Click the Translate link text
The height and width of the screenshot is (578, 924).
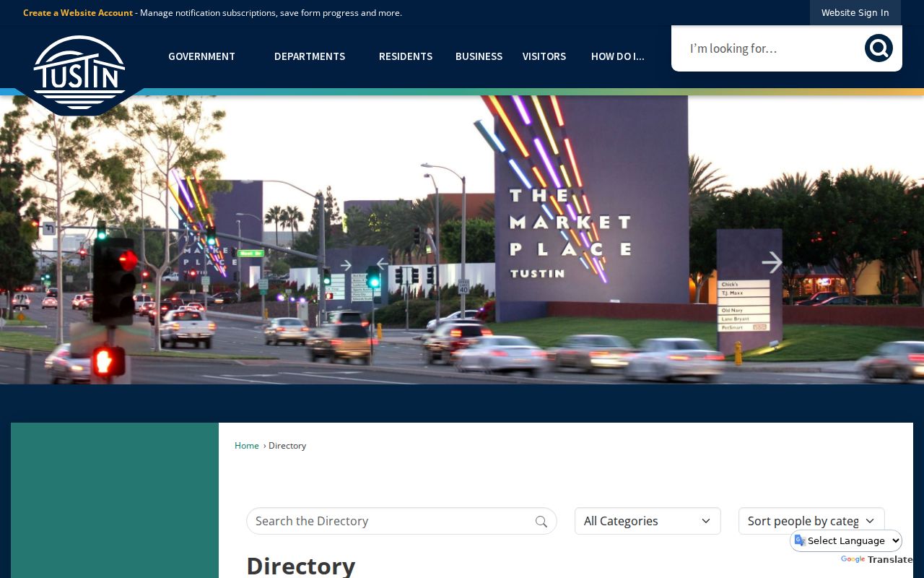click(890, 560)
